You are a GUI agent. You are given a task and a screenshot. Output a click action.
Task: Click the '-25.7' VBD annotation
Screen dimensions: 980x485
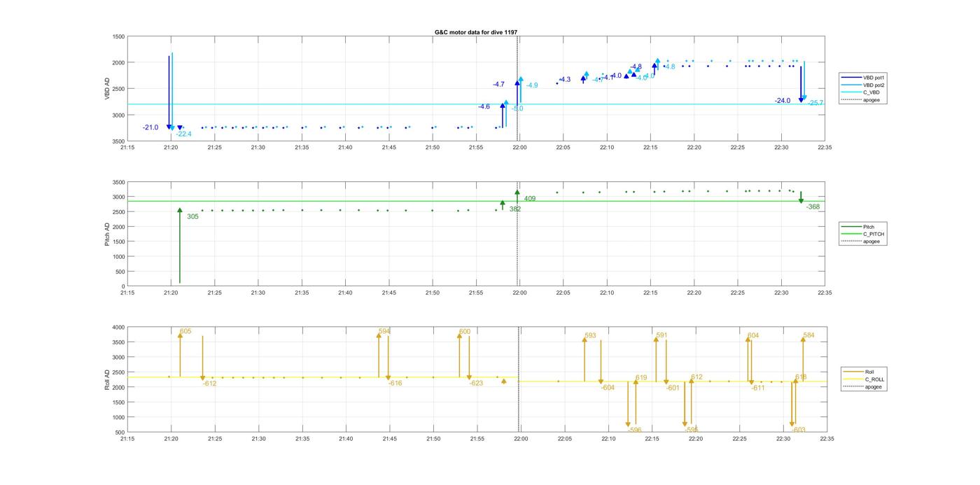click(x=815, y=103)
